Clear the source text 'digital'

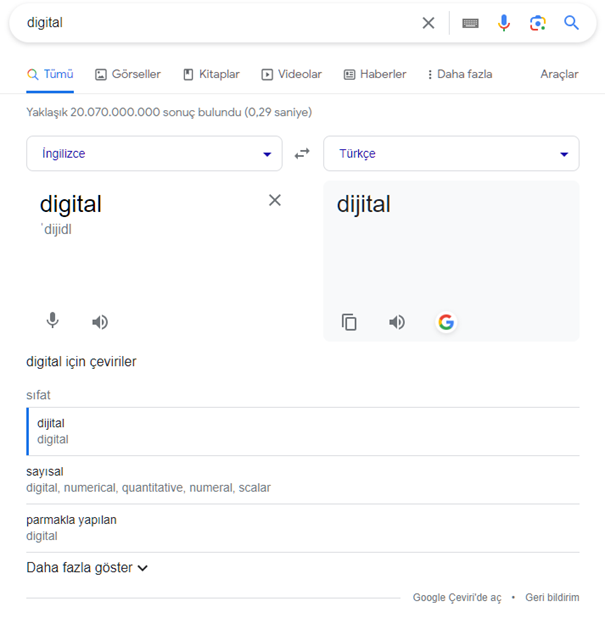(x=275, y=200)
